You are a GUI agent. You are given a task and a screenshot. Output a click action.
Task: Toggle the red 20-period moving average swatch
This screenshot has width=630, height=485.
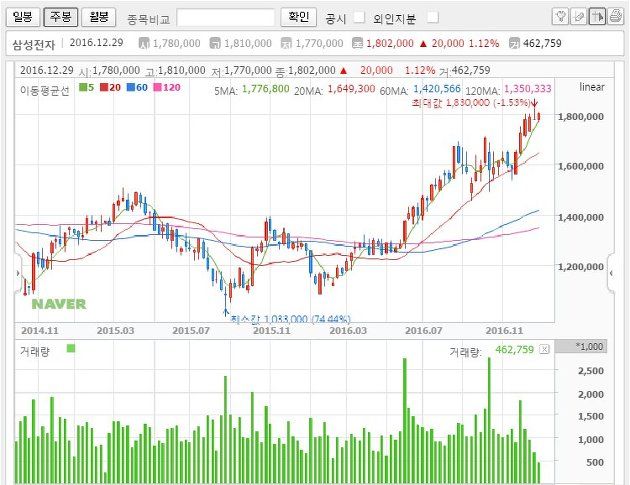tap(104, 87)
